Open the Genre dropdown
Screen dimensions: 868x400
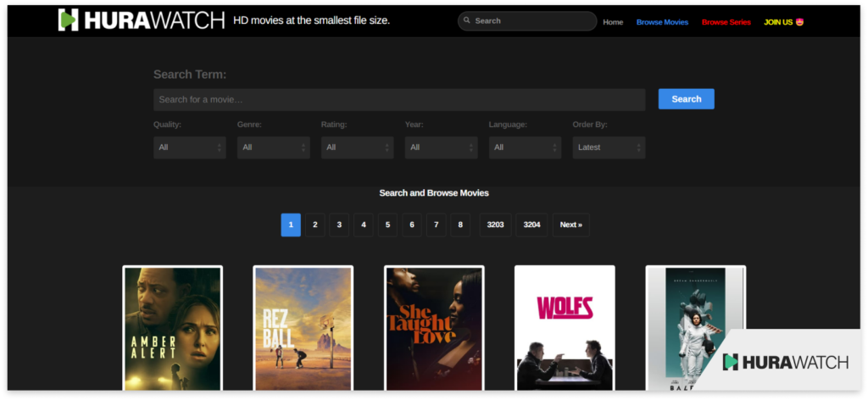(x=274, y=147)
